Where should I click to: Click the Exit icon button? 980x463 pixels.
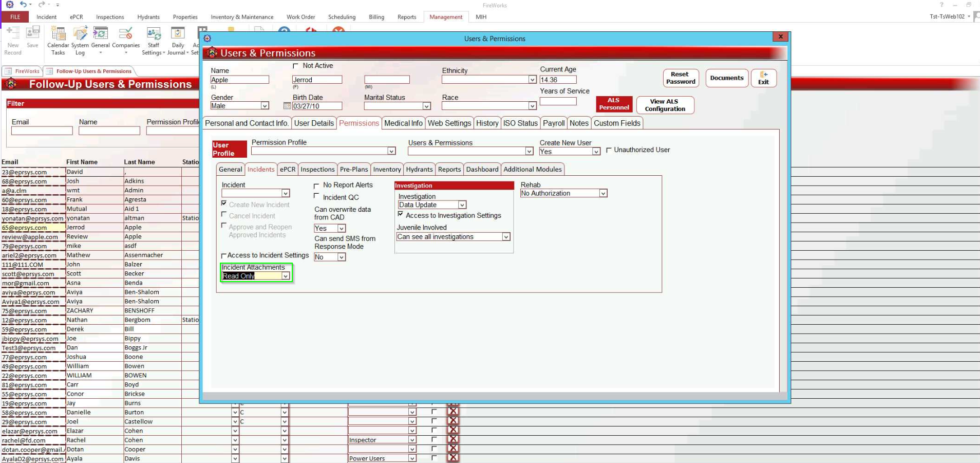pos(763,78)
